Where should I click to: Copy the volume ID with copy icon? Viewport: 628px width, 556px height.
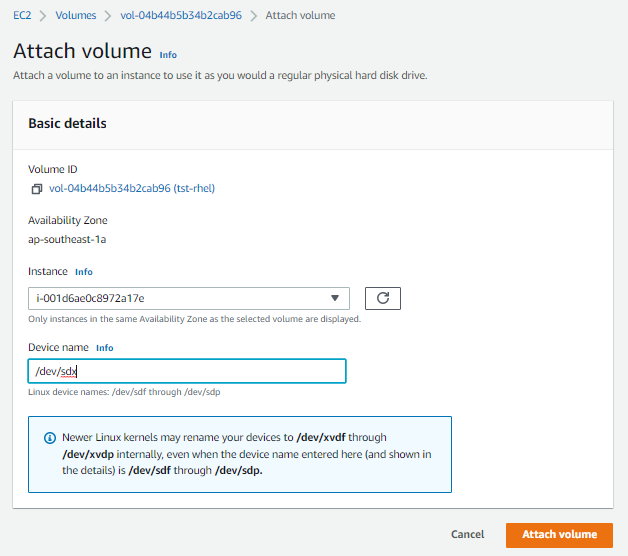coord(36,189)
